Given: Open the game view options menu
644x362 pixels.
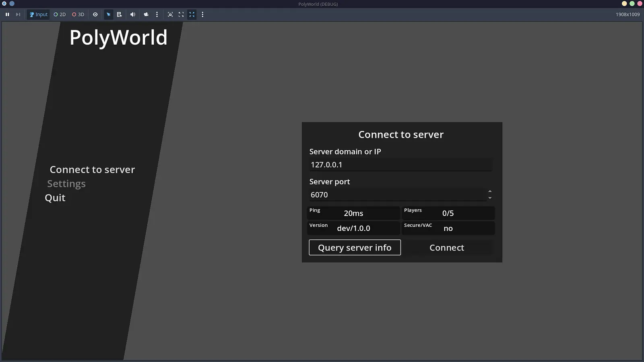Looking at the screenshot, I should point(157,14).
